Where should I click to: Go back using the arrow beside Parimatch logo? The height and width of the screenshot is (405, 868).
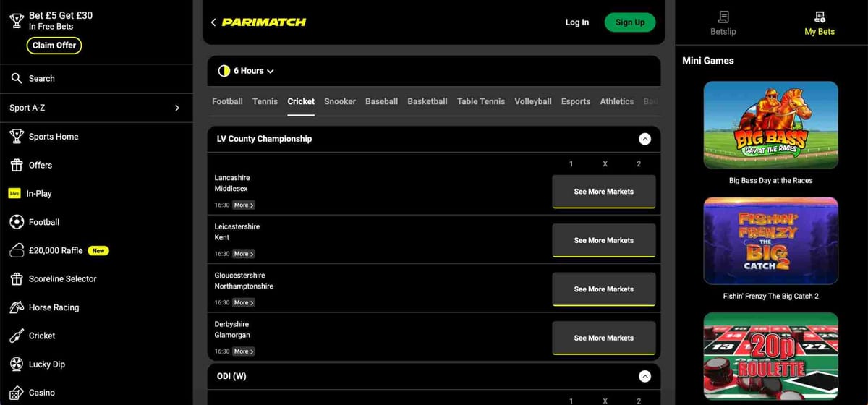pos(213,22)
